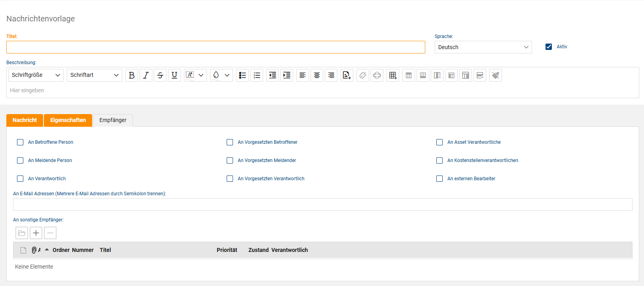This screenshot has height=286, width=644.
Task: Enable 'An externen Bearbeiter' checkbox
Action: (439, 179)
